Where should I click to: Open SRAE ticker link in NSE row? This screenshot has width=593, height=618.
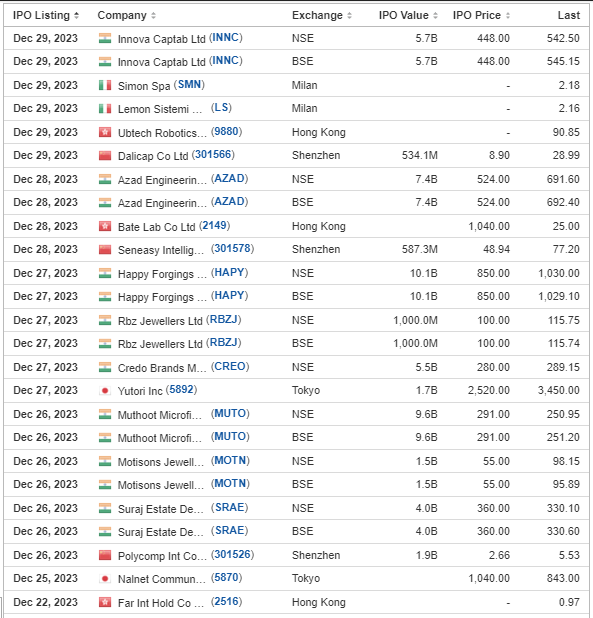click(229, 508)
